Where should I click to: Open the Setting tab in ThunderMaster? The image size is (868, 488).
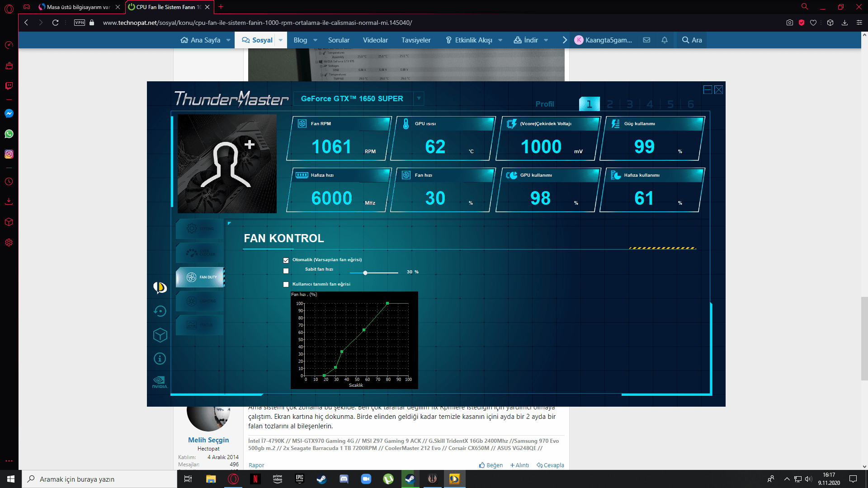[x=199, y=229]
